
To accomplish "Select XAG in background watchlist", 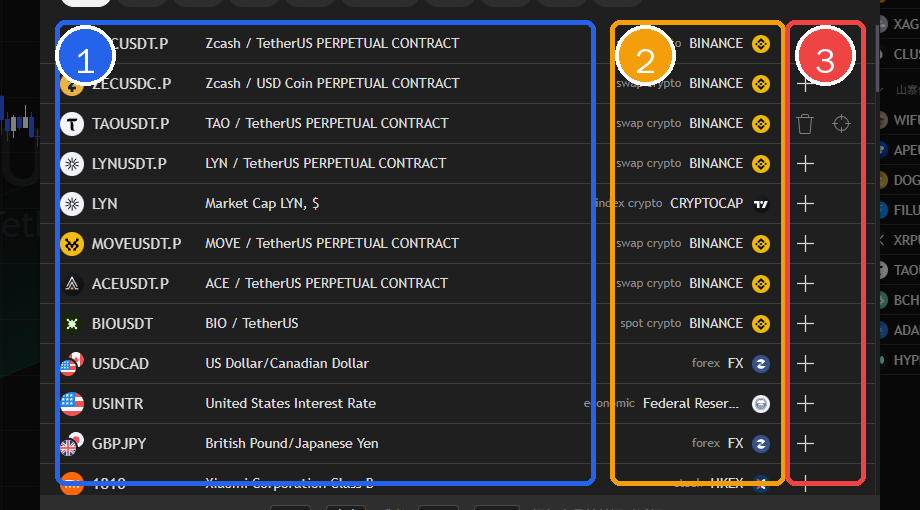I will coord(906,25).
